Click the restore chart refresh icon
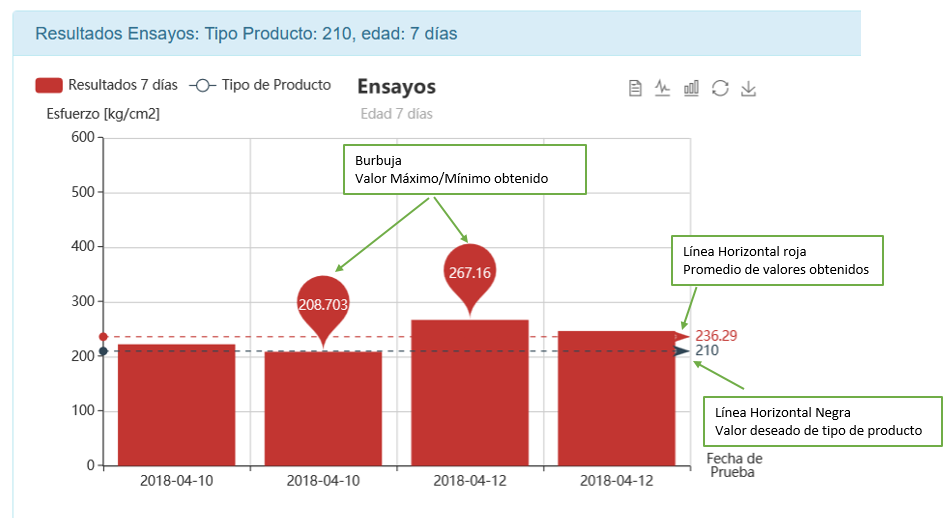The image size is (948, 518). pyautogui.click(x=720, y=88)
